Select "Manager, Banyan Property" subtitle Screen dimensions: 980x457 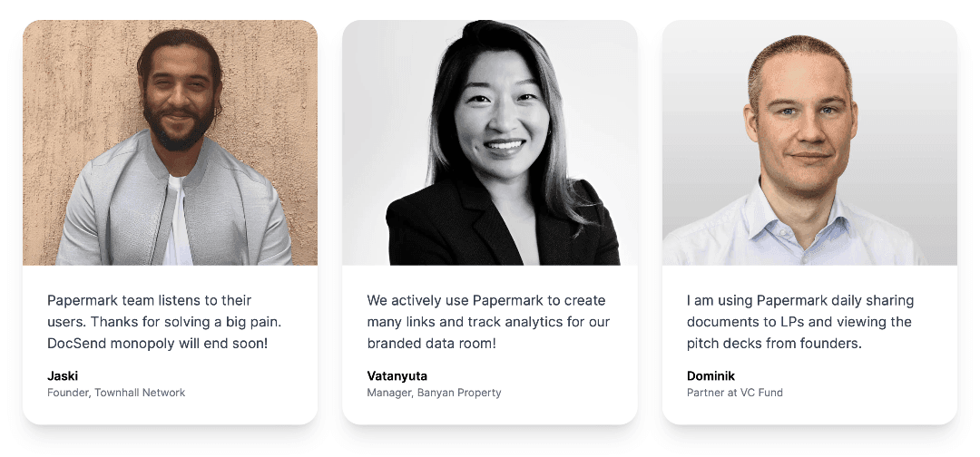(434, 393)
